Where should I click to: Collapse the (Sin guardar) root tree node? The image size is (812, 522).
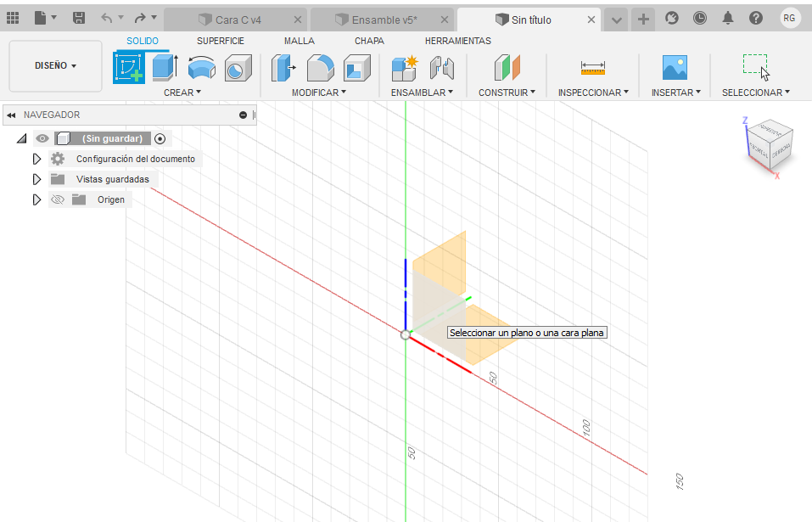point(22,138)
